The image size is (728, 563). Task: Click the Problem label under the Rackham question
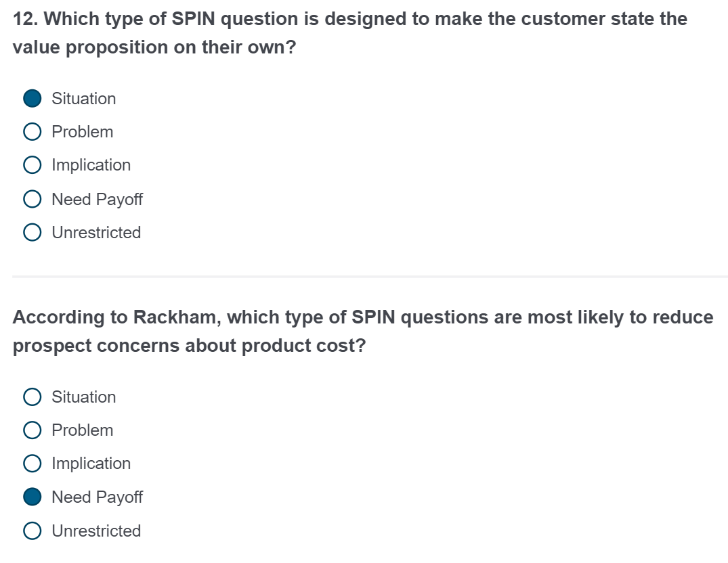coord(82,430)
